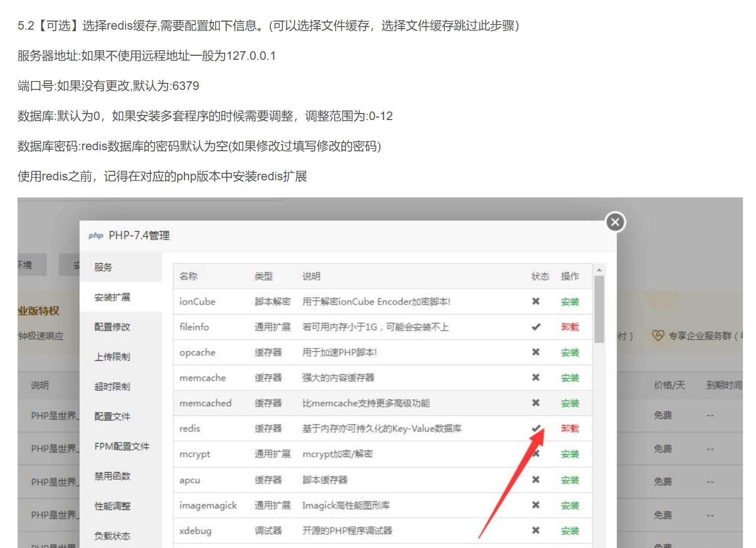
Task: Click the apcu status X icon
Action: [536, 480]
